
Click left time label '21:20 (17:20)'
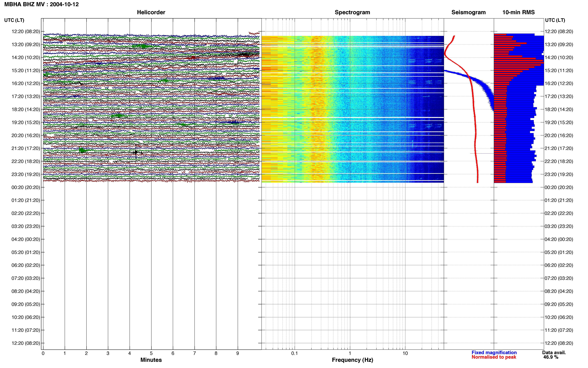(x=26, y=148)
